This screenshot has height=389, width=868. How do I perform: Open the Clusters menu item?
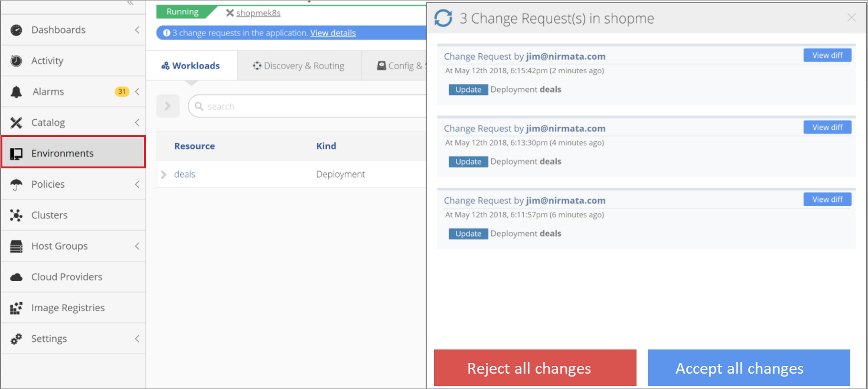click(x=73, y=215)
